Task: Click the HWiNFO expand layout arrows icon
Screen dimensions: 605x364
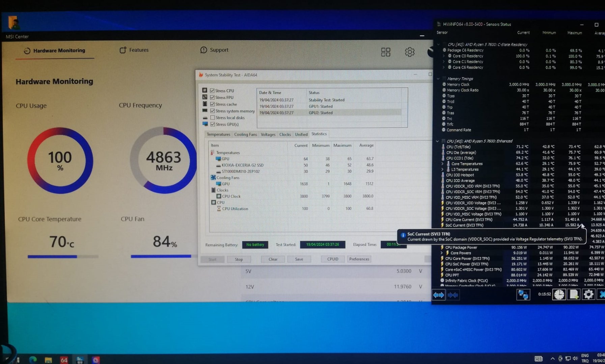Action: tap(438, 295)
